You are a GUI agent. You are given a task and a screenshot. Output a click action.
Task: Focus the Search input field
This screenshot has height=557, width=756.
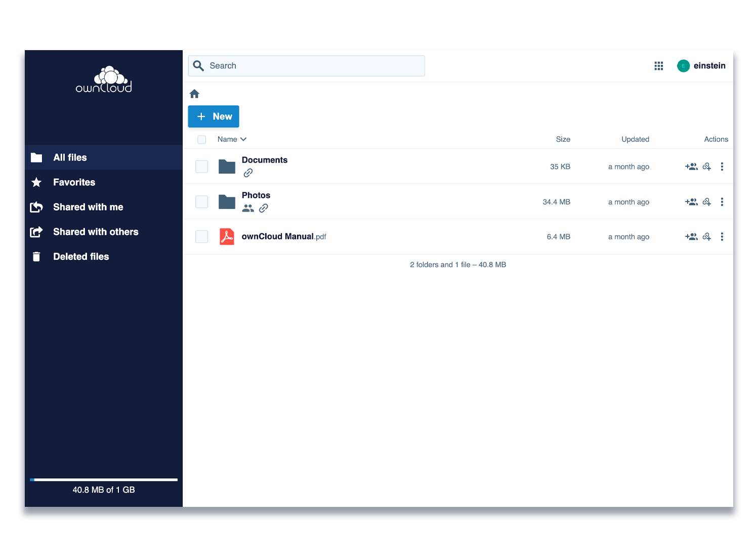tap(314, 66)
